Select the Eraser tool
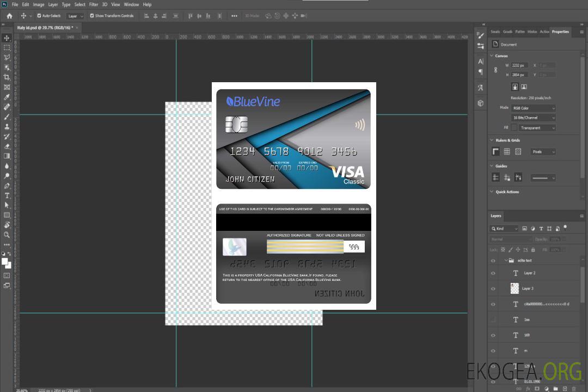This screenshot has width=588, height=392. 7,146
